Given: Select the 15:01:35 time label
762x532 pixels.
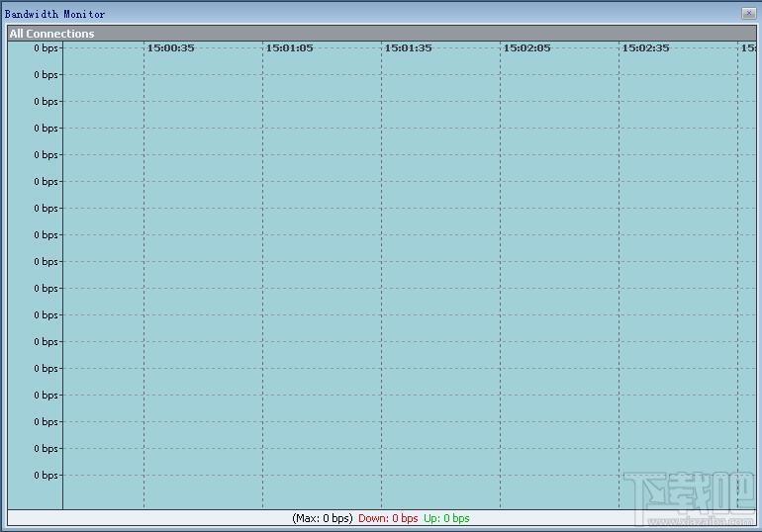Looking at the screenshot, I should [408, 47].
